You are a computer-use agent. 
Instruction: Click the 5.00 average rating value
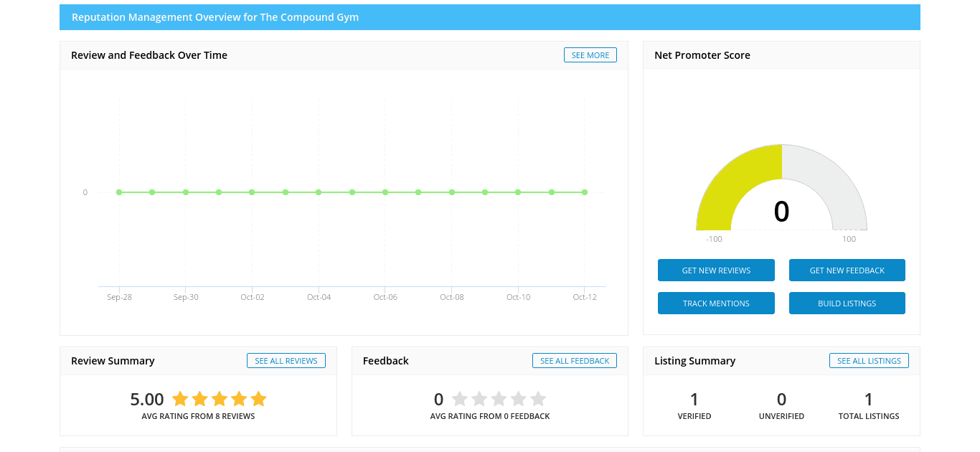(147, 399)
